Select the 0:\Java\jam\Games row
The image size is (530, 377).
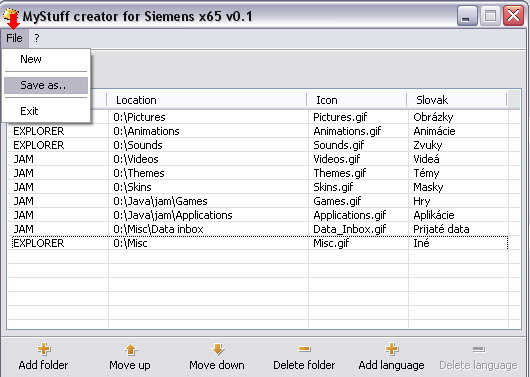click(x=260, y=201)
